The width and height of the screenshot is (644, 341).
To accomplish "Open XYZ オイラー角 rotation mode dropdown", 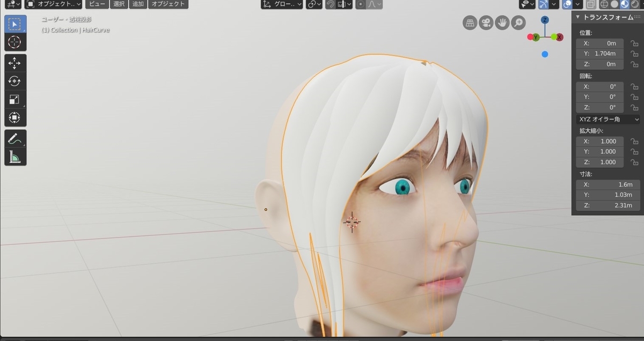I will pos(608,119).
